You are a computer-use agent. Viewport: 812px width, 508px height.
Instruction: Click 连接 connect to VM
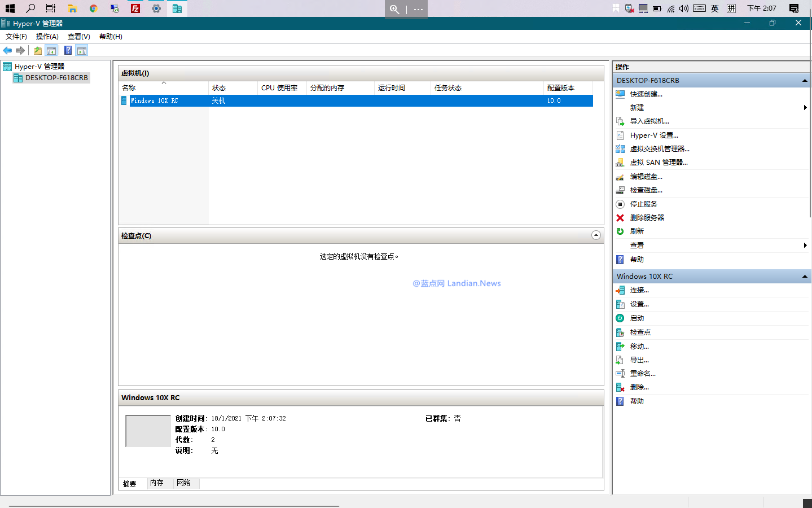click(639, 290)
